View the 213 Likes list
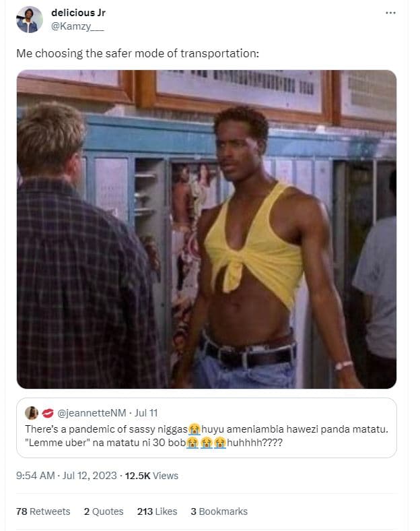The width and height of the screenshot is (420, 531). 157,511
